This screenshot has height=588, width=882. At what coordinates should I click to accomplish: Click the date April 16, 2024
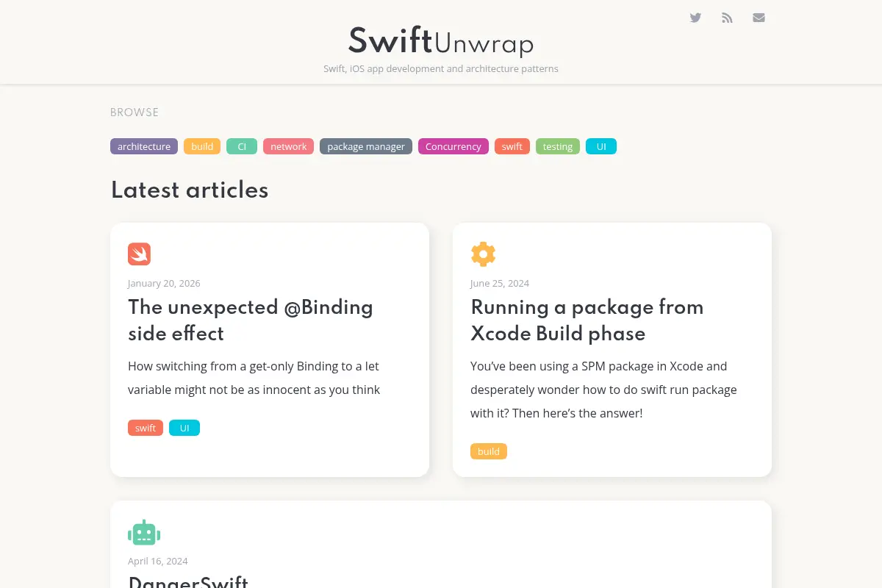158,561
